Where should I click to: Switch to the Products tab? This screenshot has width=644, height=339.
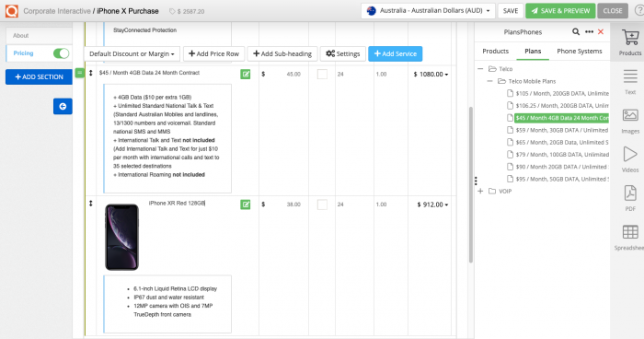click(x=495, y=51)
